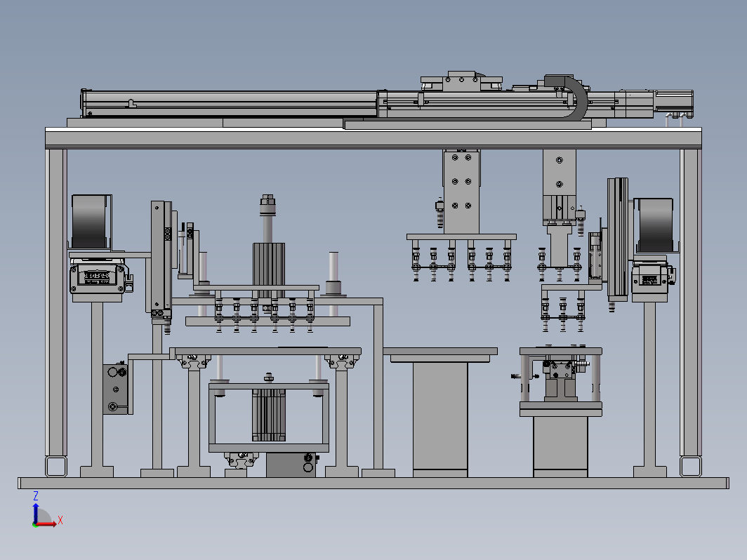Select the right vertical frame column
747x560 pixels.
click(x=690, y=302)
